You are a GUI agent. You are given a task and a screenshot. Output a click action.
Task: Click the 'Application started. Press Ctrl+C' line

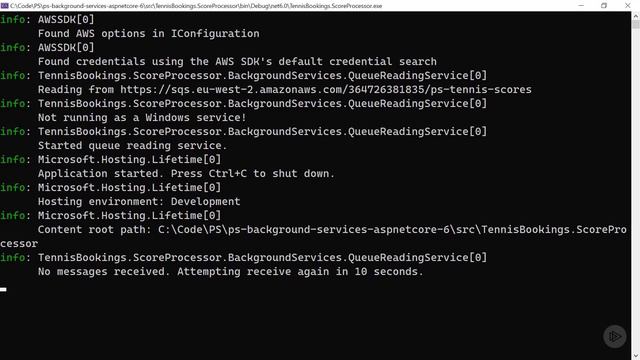click(186, 173)
